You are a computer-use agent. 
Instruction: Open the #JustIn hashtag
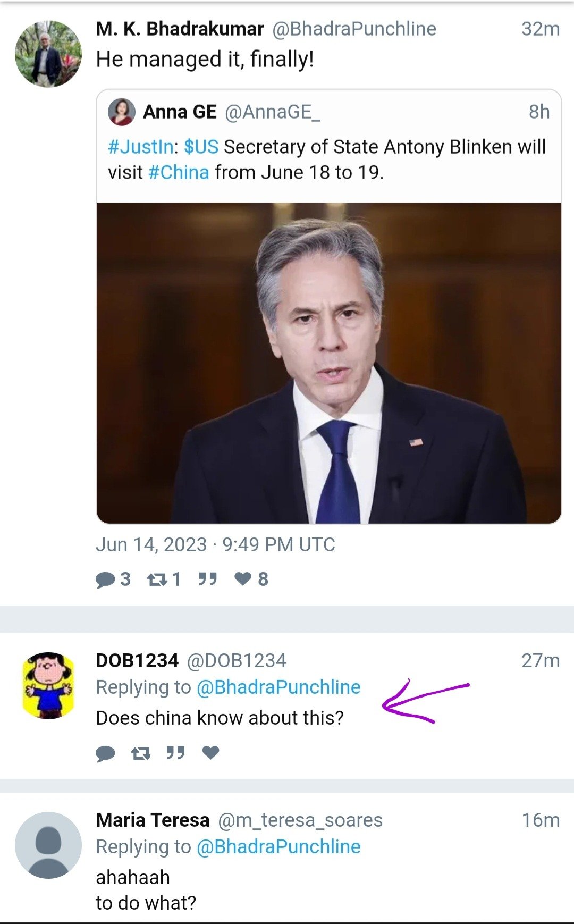[x=140, y=147]
